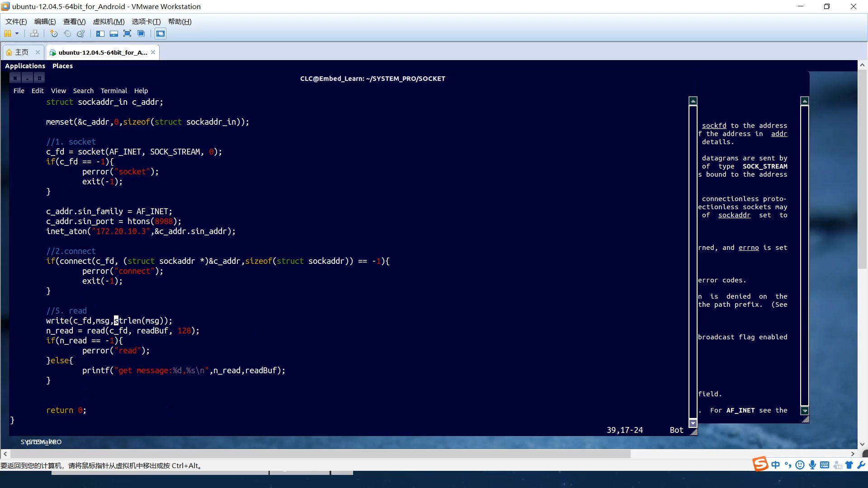The height and width of the screenshot is (488, 868).
Task: Click the VMware horizontal scrollbar left arrow
Action: [5, 454]
